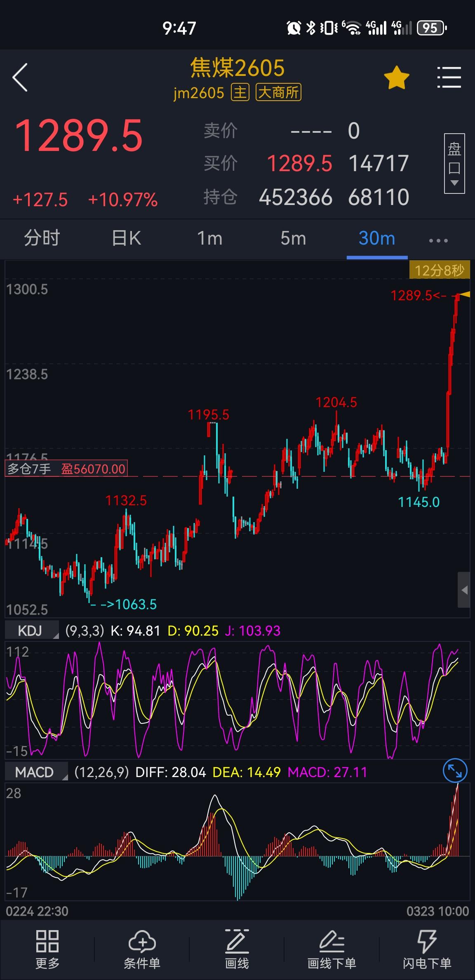475x980 pixels.
Task: Expand the 盘口 order book dropdown
Action: point(454,163)
